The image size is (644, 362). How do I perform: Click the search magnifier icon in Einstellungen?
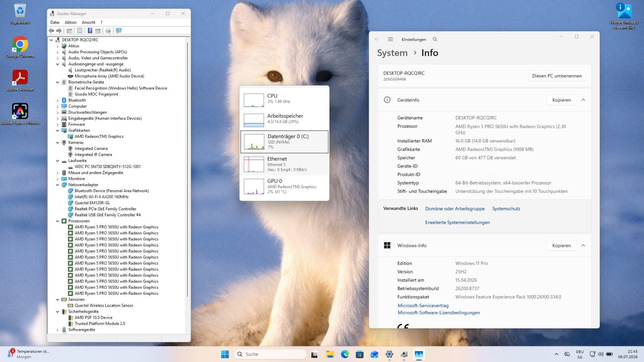tap(435, 39)
